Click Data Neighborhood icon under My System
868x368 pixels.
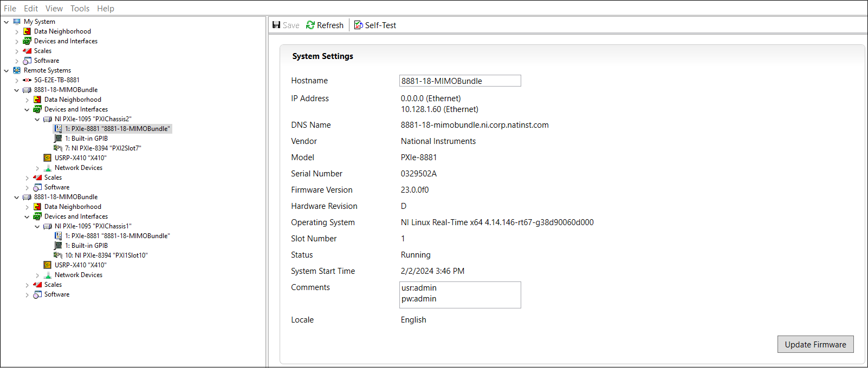click(x=27, y=31)
